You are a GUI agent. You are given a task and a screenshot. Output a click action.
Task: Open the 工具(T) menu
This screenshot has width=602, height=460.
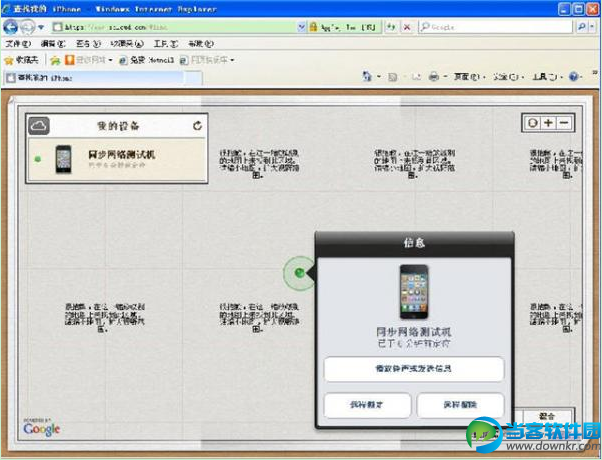[x=166, y=44]
